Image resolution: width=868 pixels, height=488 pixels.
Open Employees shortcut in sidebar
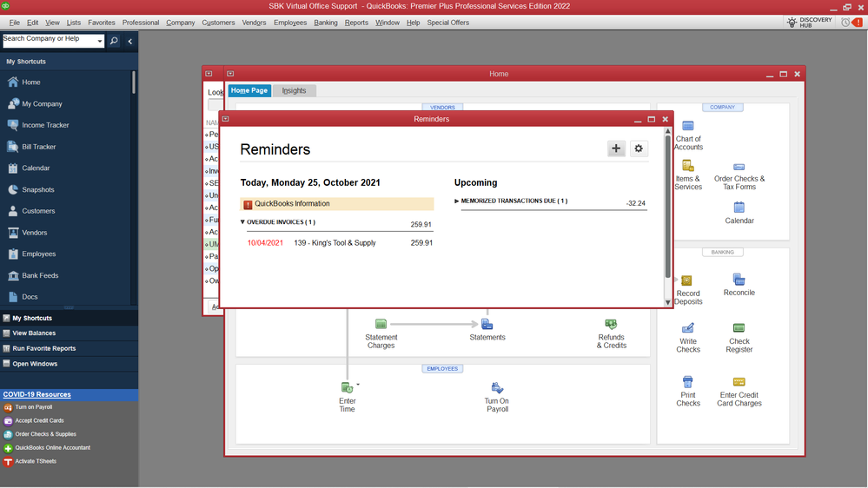31,254
